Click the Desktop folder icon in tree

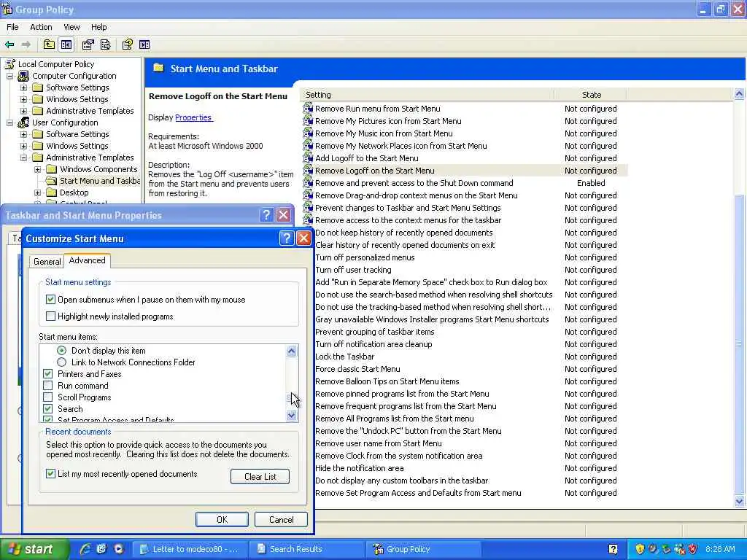[x=52, y=192]
